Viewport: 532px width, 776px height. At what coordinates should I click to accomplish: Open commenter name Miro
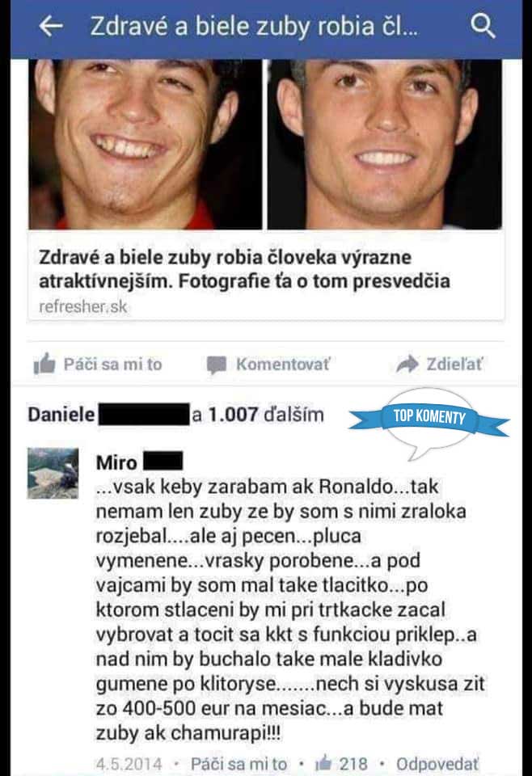(x=116, y=462)
